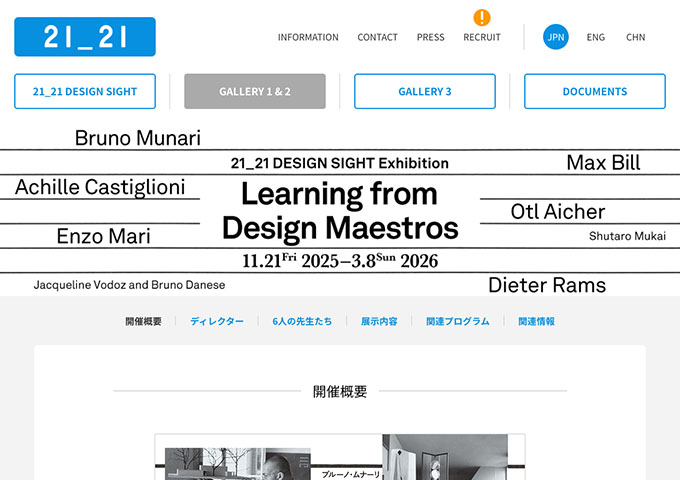Open the DOCUMENTS section

tap(595, 91)
